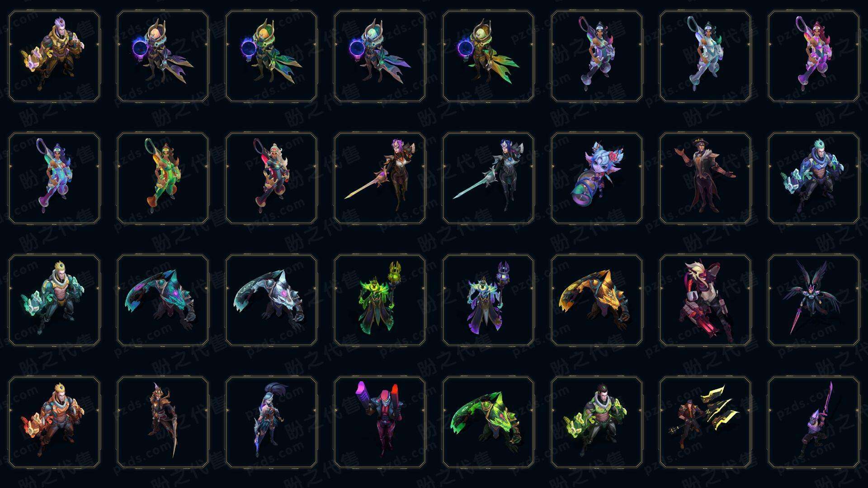Choose the blue-purple mage holding staff
This screenshot has width=868, height=488.
(x=488, y=300)
